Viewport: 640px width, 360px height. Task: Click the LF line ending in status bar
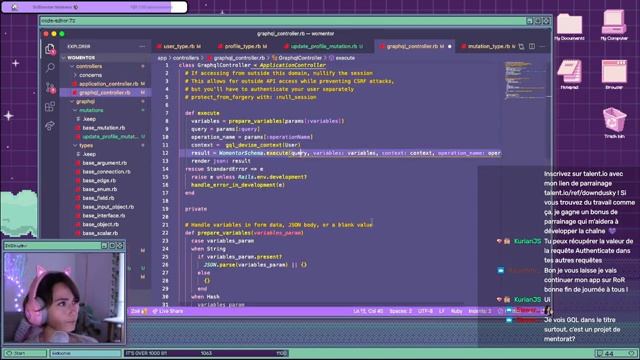(x=442, y=311)
